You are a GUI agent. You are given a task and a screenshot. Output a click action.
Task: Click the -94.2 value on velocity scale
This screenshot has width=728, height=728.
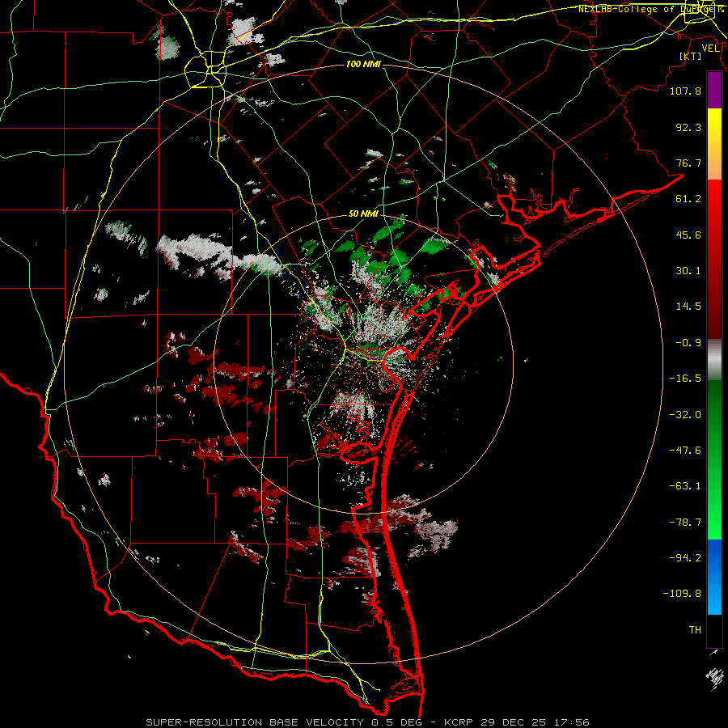685,558
